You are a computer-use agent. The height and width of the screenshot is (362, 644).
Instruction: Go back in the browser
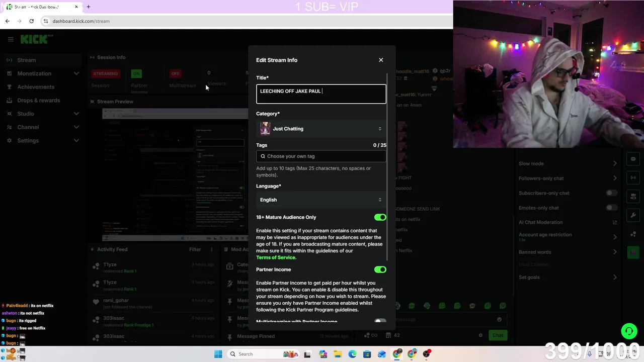point(8,21)
